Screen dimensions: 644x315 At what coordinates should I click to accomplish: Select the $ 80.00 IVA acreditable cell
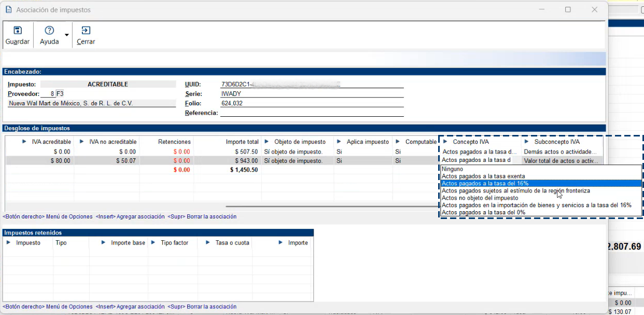(x=39, y=161)
